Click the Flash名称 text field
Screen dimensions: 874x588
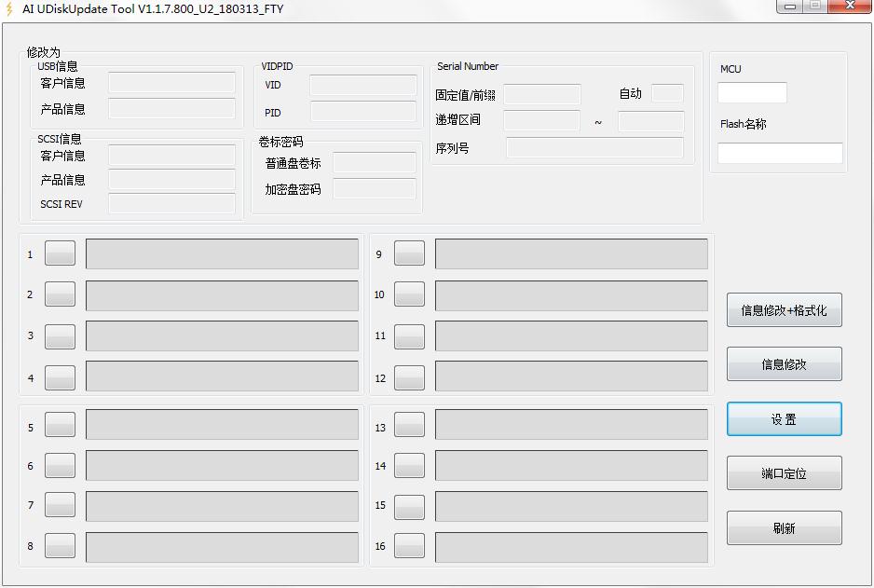780,153
